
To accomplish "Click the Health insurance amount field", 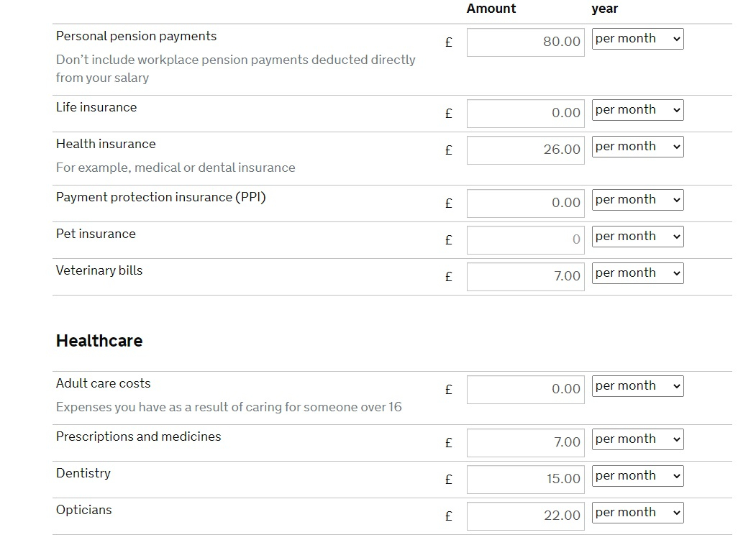I will (x=525, y=150).
